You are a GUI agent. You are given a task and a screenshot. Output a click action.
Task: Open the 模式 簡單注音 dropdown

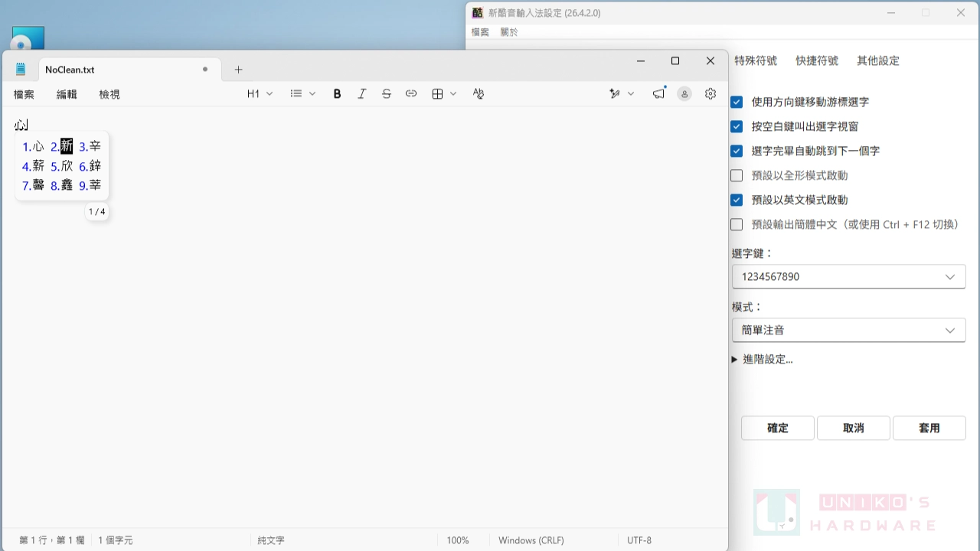[x=848, y=330]
